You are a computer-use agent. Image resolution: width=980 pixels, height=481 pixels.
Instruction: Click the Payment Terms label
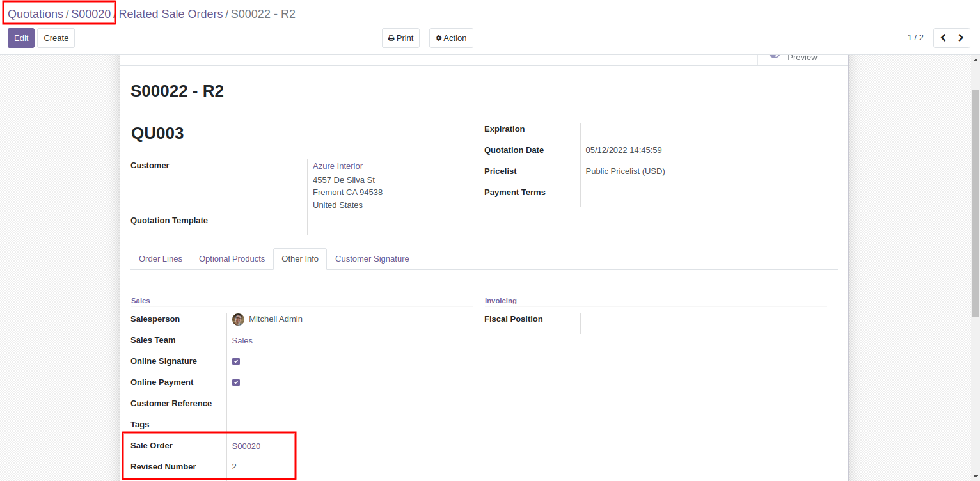coord(515,193)
